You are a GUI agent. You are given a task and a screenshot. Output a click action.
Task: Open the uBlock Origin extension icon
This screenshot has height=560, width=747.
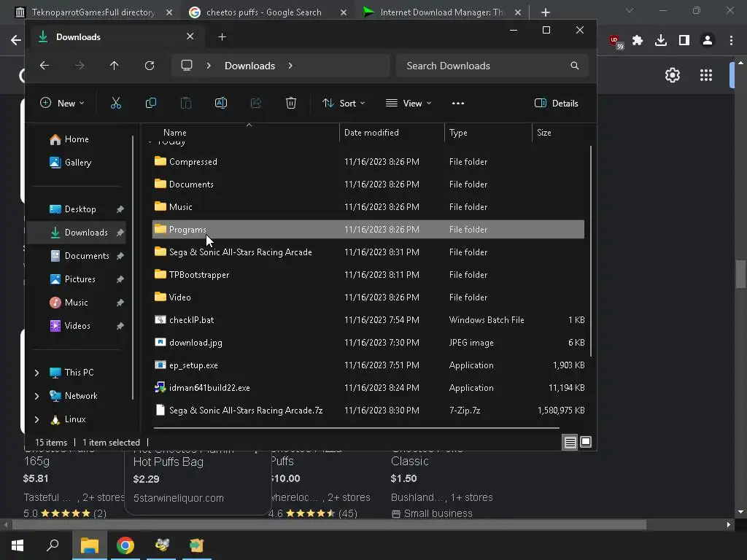[x=616, y=42]
